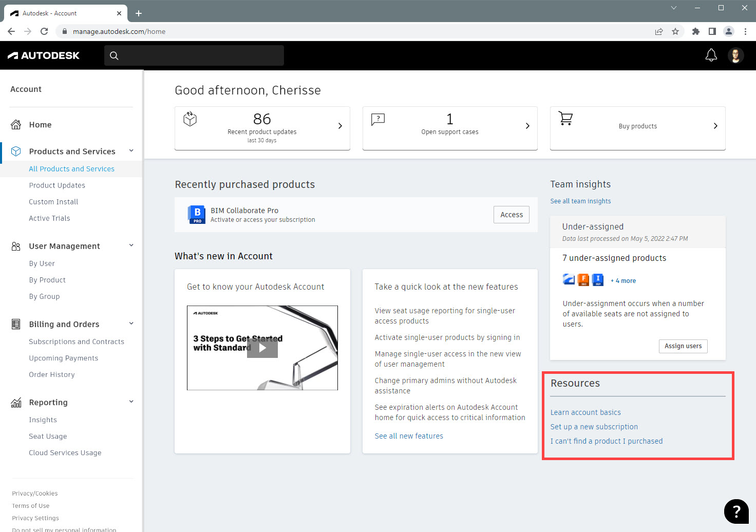Click into the Autodesk search field
The height and width of the screenshot is (532, 756).
click(x=194, y=55)
